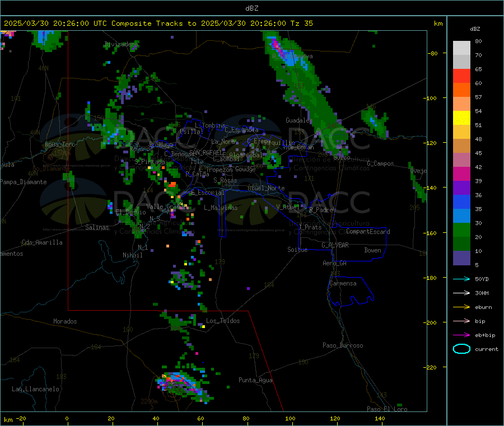This screenshot has height=426, width=504.
Task: Pick the yellow swatch between 54 and 51 dBZ
Action: (x=461, y=118)
